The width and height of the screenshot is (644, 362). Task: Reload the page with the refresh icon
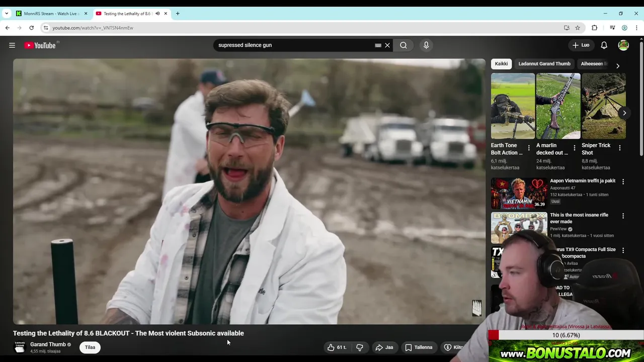[x=32, y=28]
